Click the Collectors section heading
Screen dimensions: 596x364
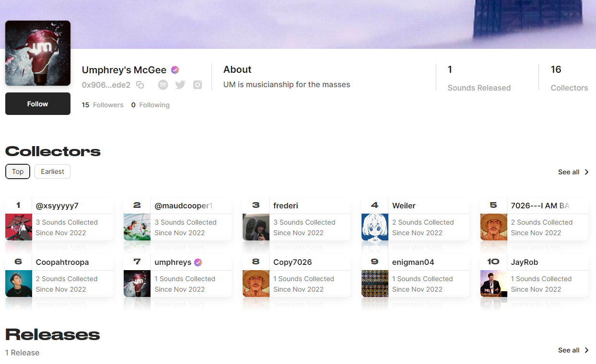pyautogui.click(x=53, y=151)
